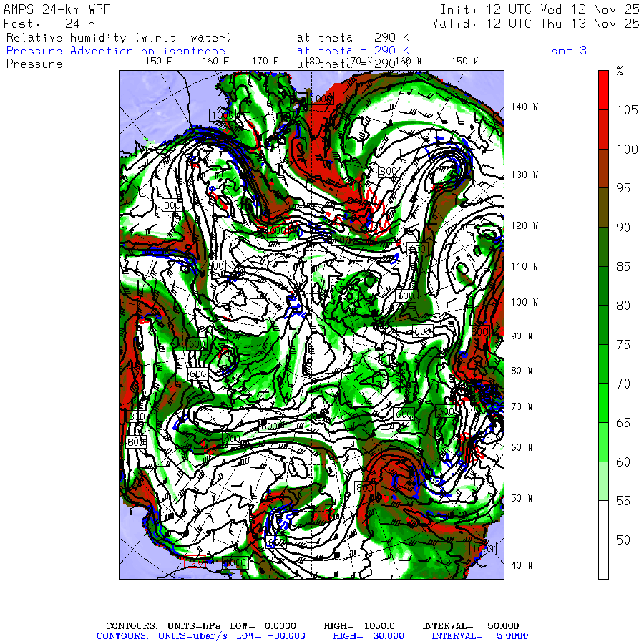Viewport: 644px width, 644px height.
Task: Select the blue 'Pressure Advection on isentrope' label
Action: [116, 51]
